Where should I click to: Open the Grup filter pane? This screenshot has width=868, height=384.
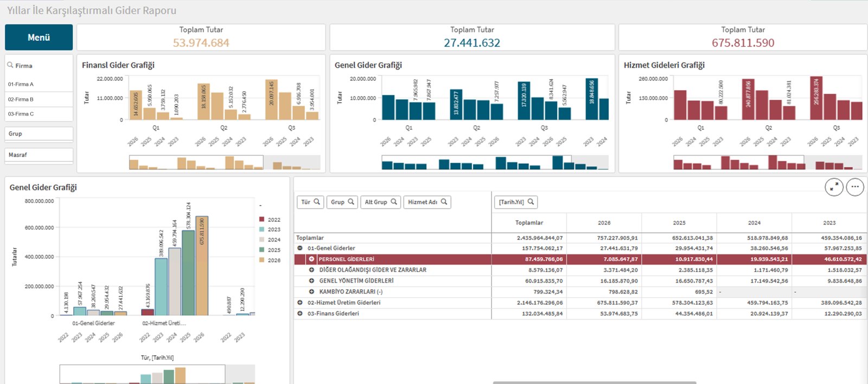[x=39, y=133]
